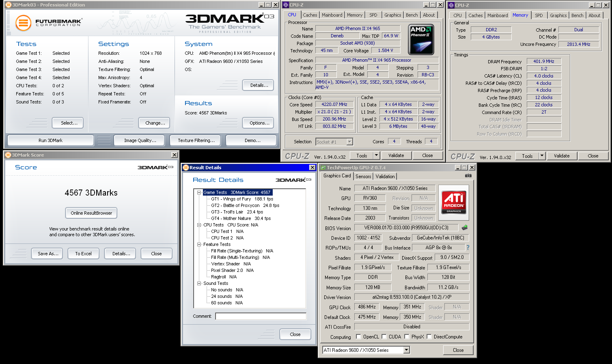
Task: Open Bench tab in CPU-Z memory window
Action: 577,15
